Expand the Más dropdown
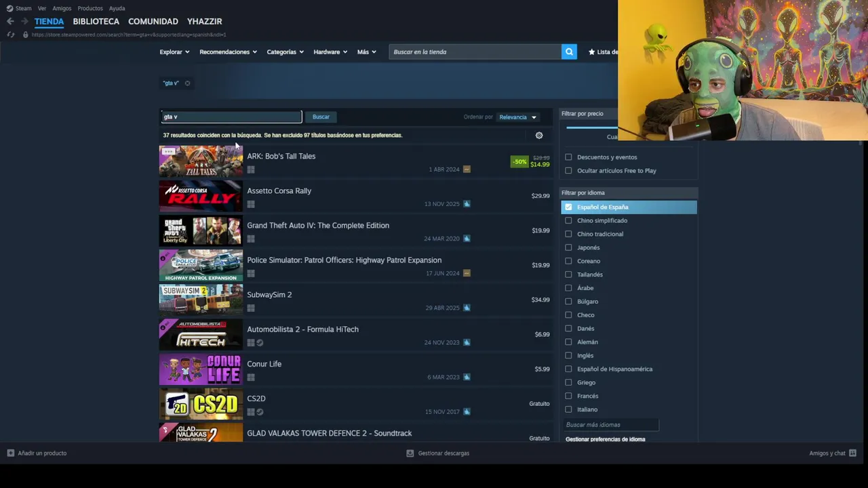 pos(366,52)
